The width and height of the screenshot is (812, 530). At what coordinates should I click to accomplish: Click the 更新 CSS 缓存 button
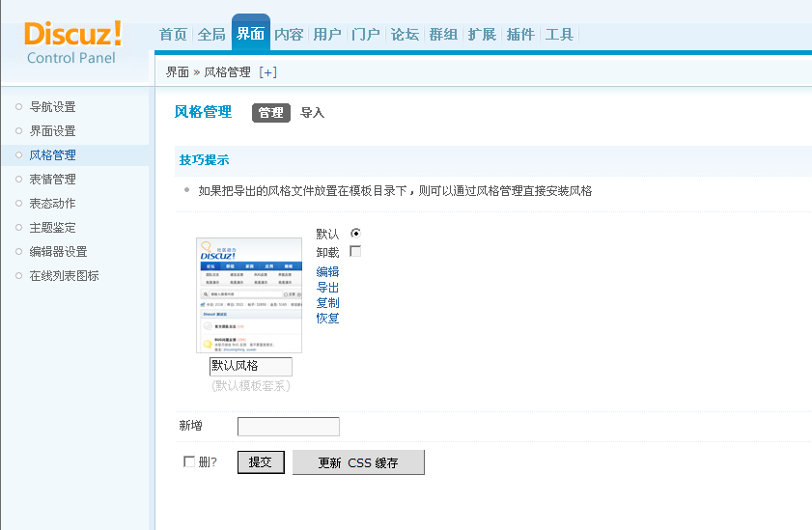(x=358, y=462)
